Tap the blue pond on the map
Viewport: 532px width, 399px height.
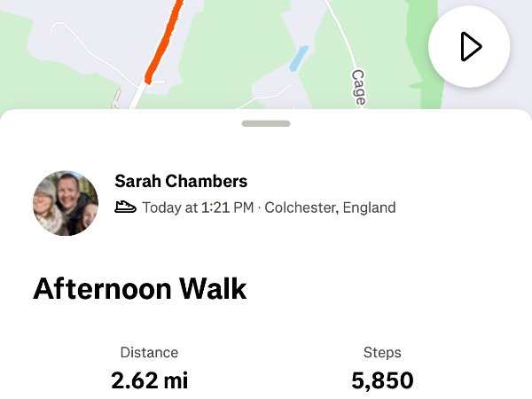click(x=297, y=59)
